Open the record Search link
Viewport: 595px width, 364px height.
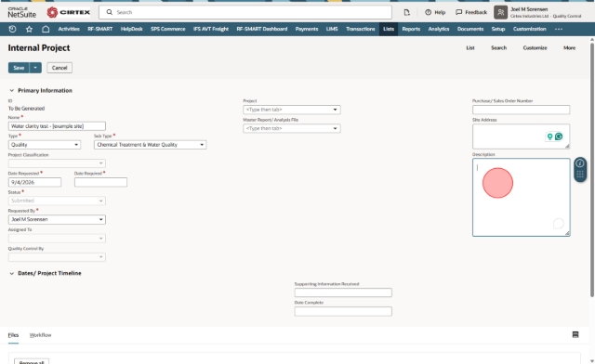pos(498,47)
